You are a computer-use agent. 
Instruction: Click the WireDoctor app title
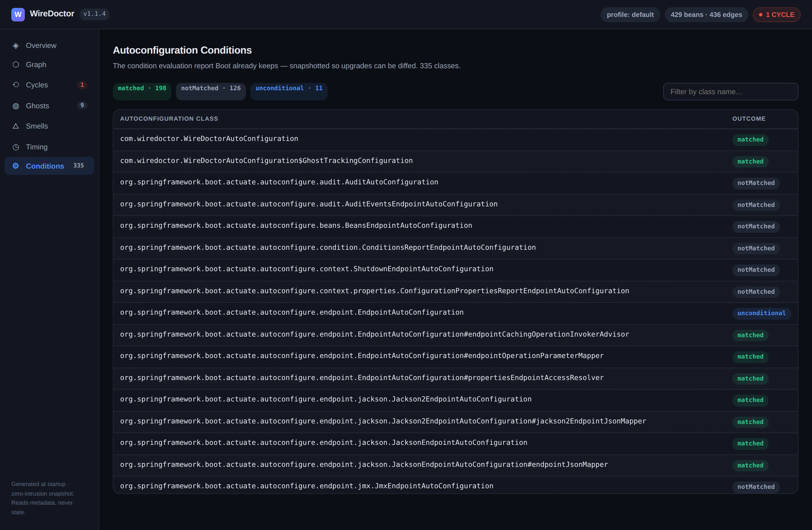click(52, 14)
